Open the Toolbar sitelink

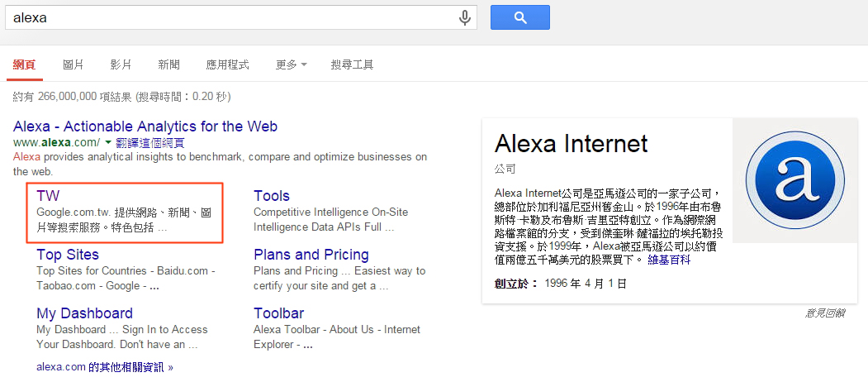click(x=279, y=313)
